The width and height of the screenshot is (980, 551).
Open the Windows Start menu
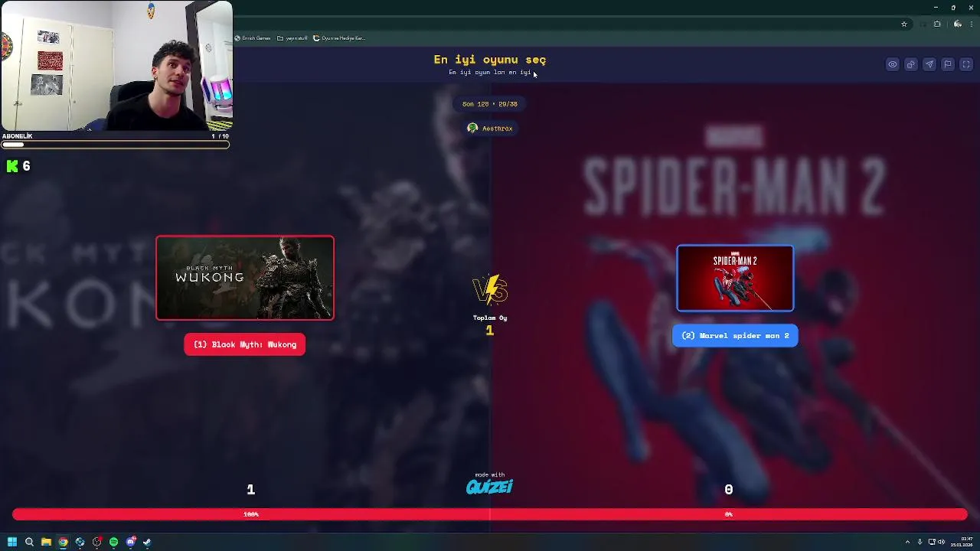point(12,542)
